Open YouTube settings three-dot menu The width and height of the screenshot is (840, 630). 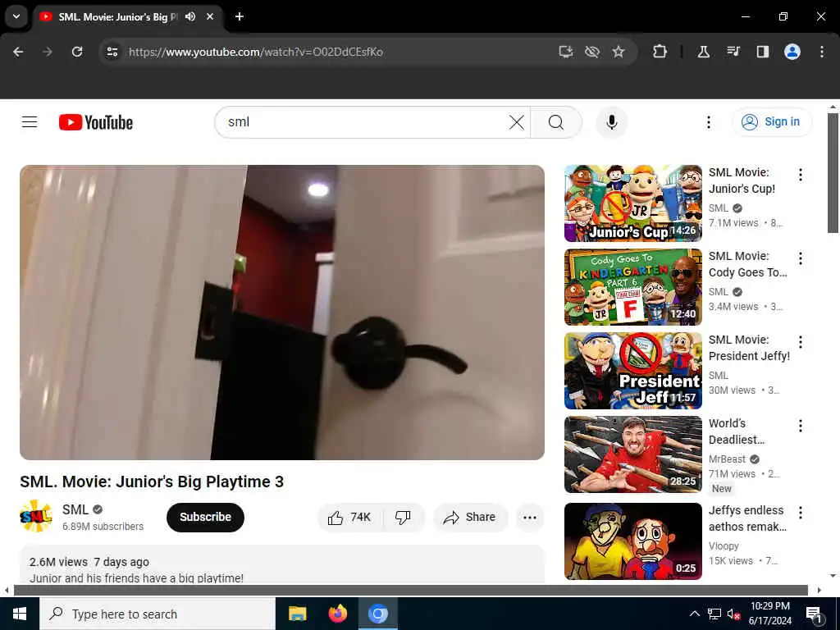point(708,122)
